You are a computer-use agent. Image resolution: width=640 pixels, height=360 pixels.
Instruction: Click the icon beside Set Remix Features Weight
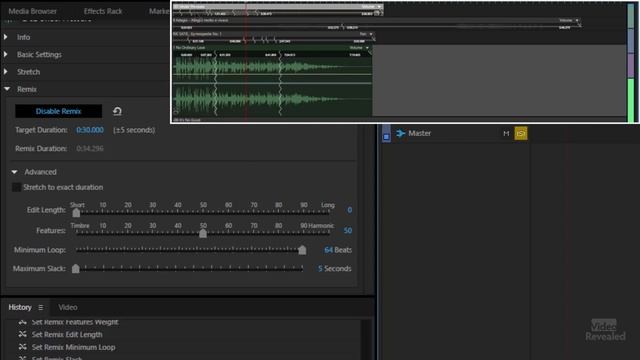click(22, 322)
